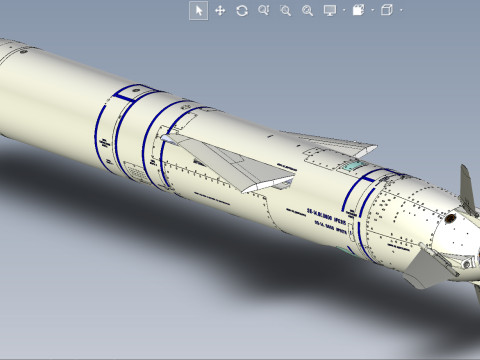Click the zoom fit magnifier icon
The image size is (480, 360).
click(307, 11)
